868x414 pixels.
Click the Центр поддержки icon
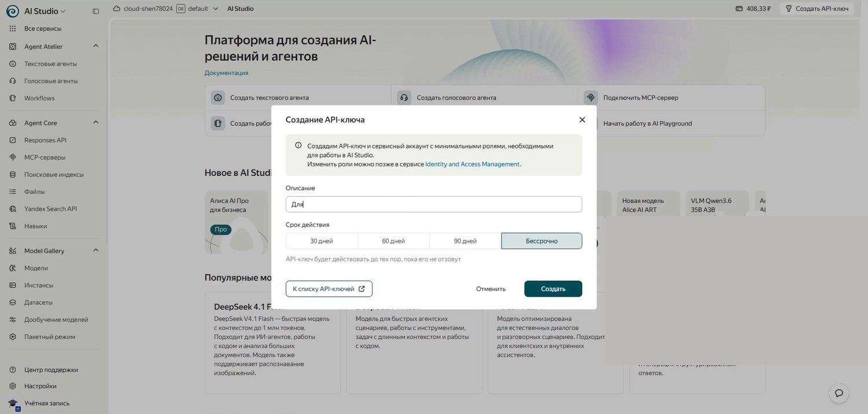pos(12,369)
